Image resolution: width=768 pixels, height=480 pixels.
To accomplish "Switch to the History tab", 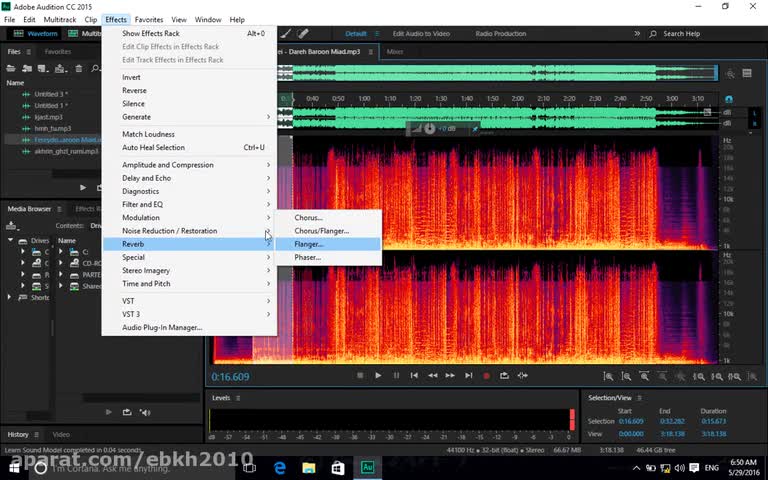I will [x=19, y=434].
